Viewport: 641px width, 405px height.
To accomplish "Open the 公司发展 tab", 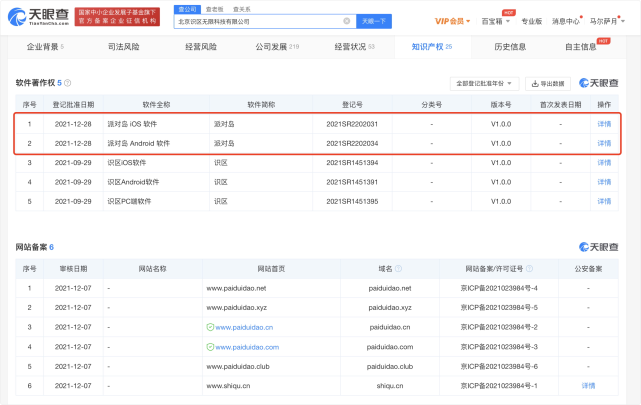I will pyautogui.click(x=277, y=47).
